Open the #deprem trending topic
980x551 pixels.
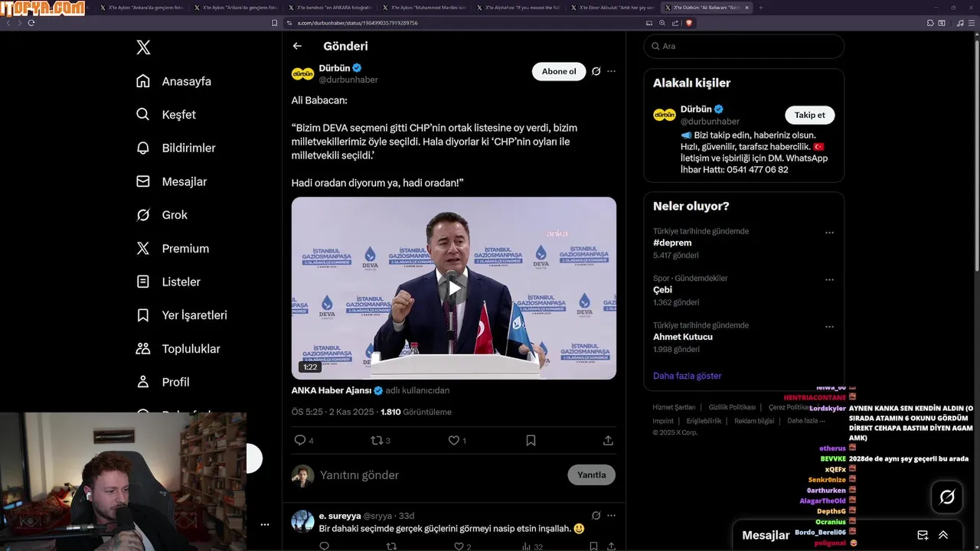(x=672, y=243)
